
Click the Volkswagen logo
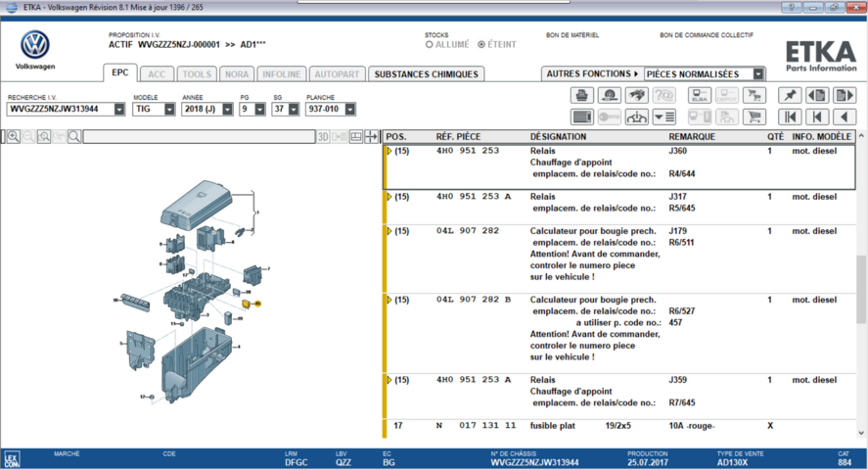click(x=35, y=45)
